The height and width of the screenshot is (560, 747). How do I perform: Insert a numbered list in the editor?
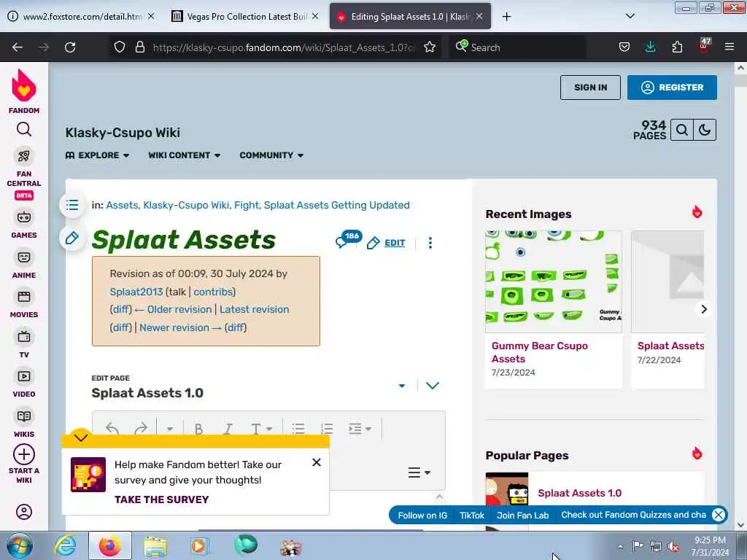[x=327, y=429]
